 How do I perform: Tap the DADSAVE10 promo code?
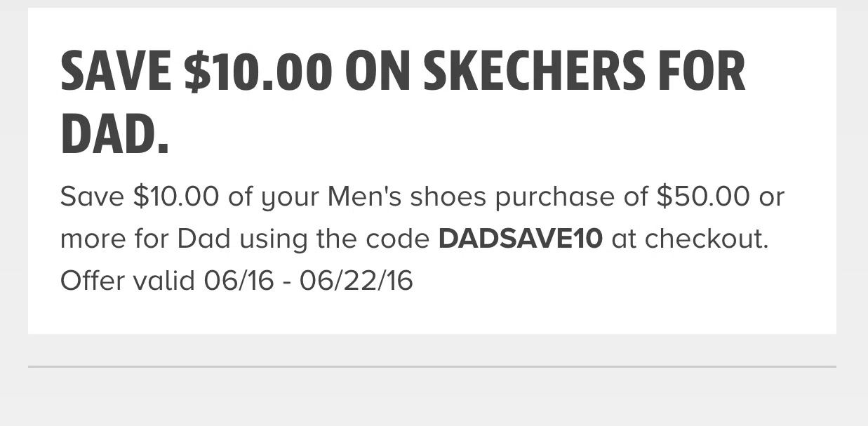tap(520, 239)
